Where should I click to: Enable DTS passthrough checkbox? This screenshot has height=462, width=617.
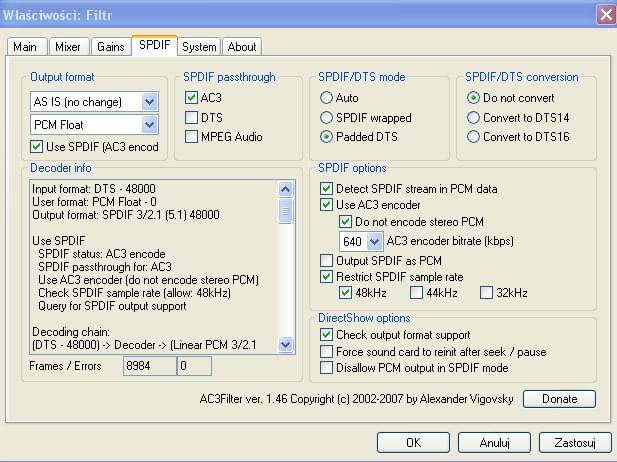click(192, 118)
